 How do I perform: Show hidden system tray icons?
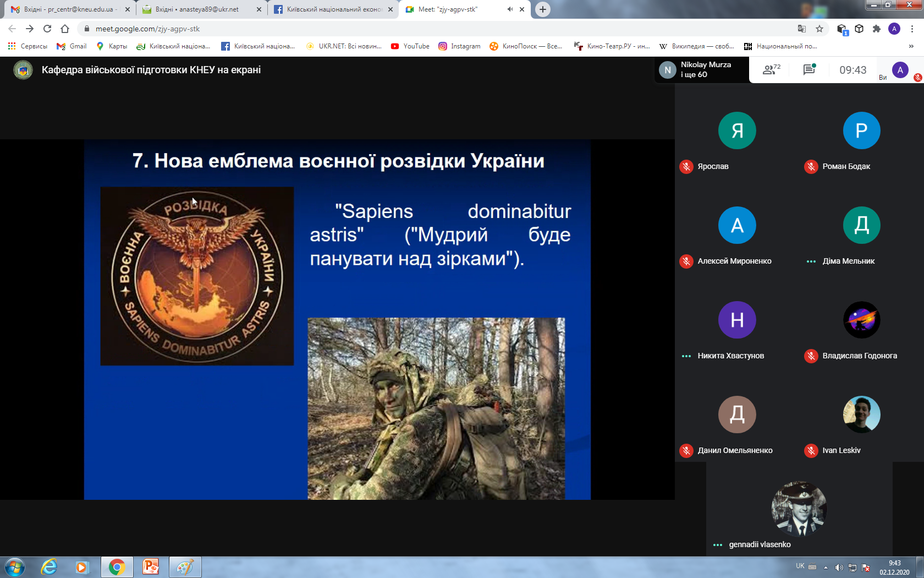click(x=826, y=568)
